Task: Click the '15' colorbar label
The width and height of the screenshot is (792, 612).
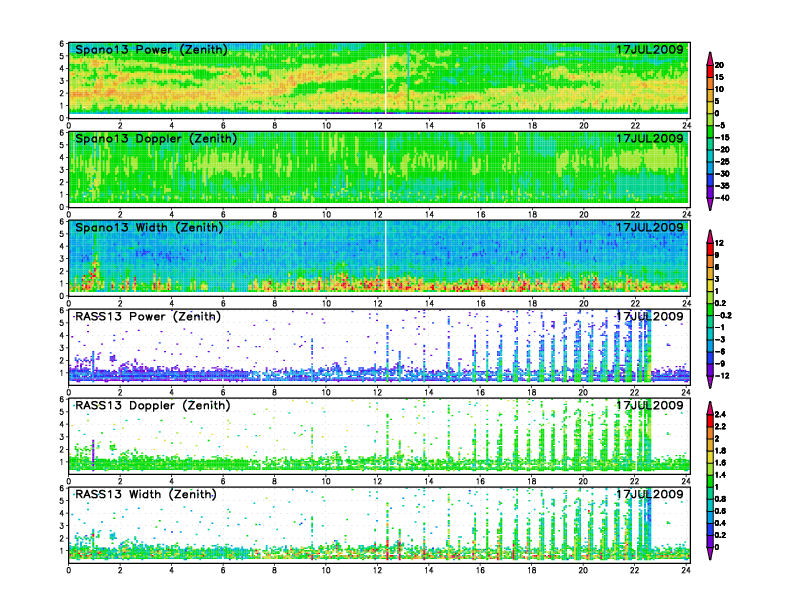Action: [x=719, y=77]
